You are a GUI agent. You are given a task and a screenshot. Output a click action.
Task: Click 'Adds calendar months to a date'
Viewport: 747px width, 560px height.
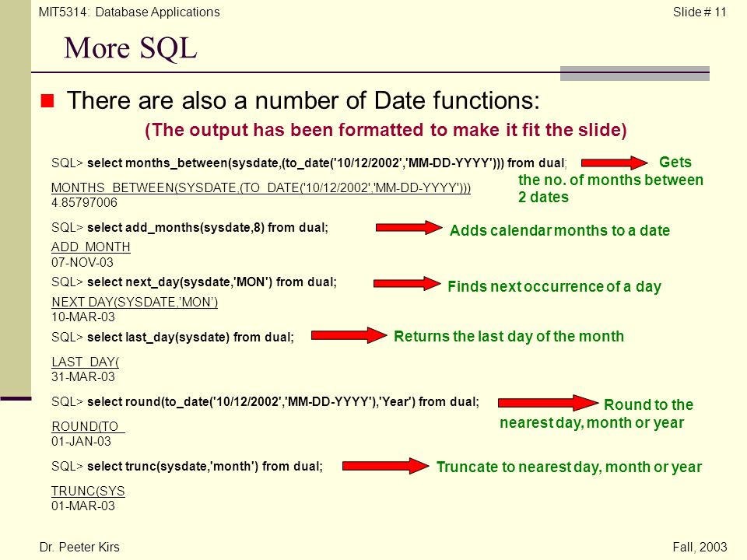tap(559, 230)
